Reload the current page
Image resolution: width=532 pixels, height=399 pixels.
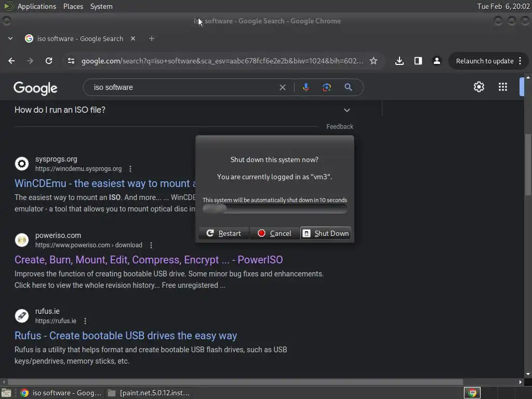click(49, 61)
